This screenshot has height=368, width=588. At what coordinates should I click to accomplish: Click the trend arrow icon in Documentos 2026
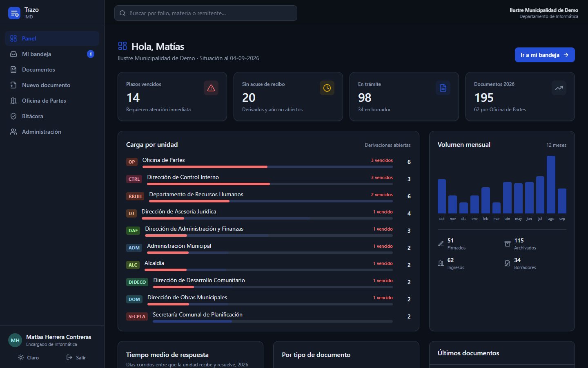coord(559,88)
